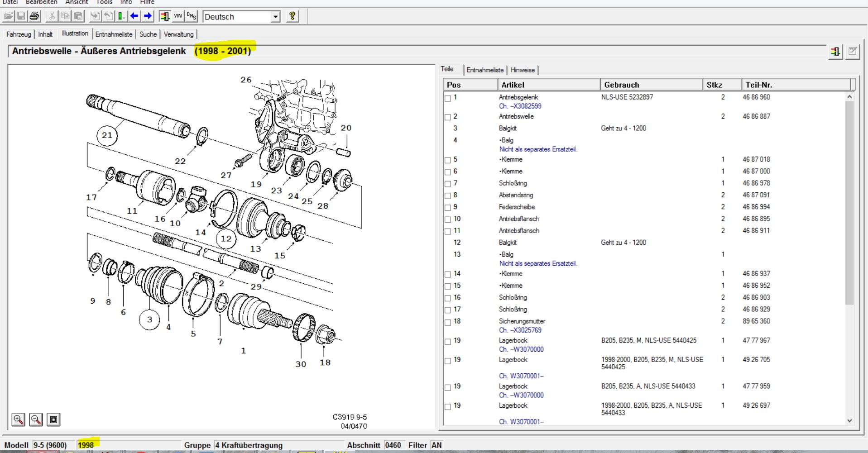Click the clipboard paste icon
This screenshot has height=453, width=868.
point(78,16)
